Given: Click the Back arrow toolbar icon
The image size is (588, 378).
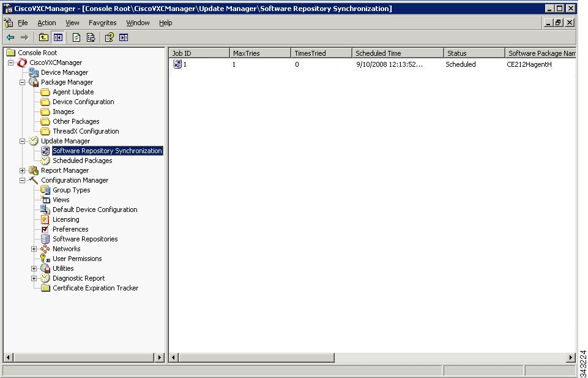Looking at the screenshot, I should pyautogui.click(x=10, y=37).
